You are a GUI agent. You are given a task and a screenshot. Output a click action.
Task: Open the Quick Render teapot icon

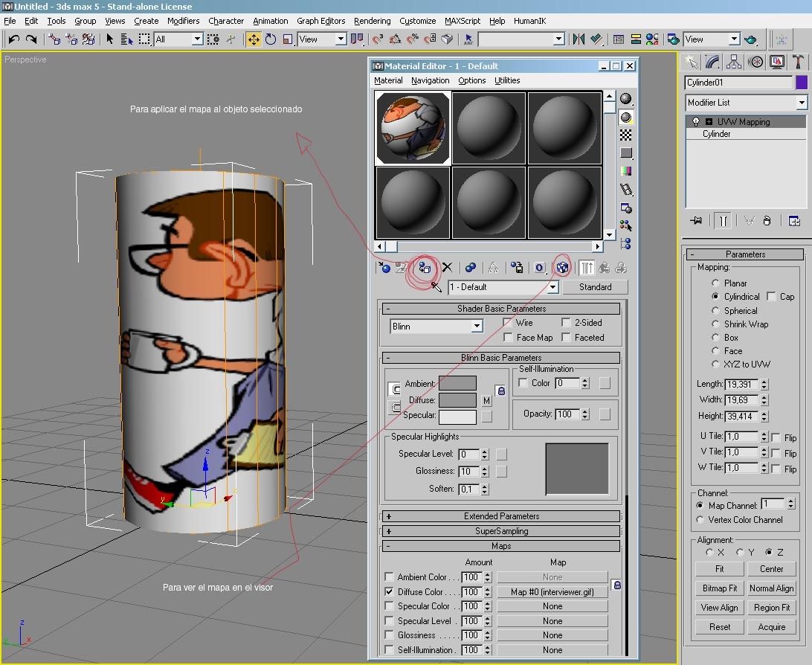(x=751, y=39)
